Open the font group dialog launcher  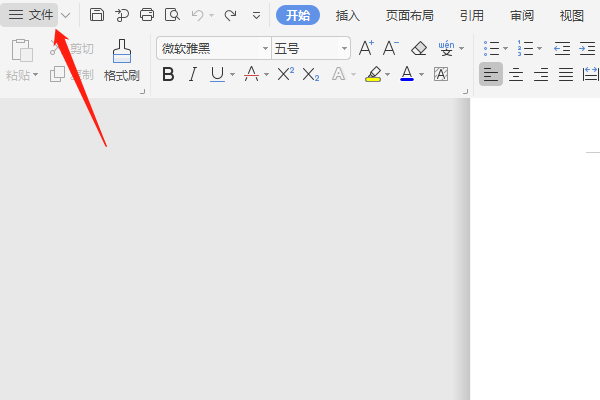pos(465,91)
